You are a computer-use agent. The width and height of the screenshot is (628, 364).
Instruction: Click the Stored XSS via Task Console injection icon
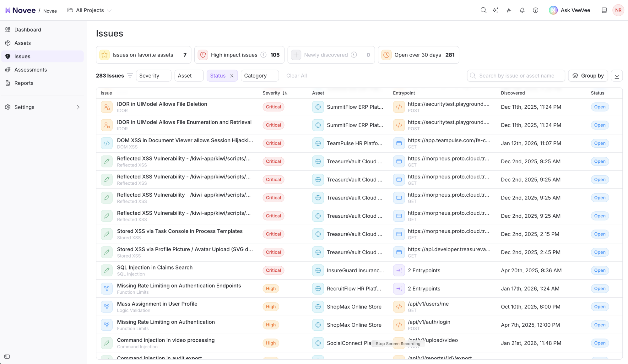[107, 234]
